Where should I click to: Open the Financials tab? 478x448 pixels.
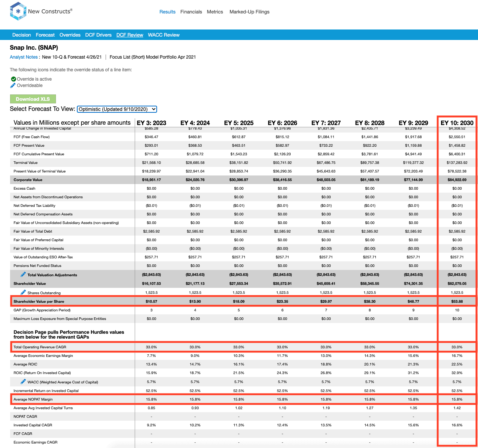(191, 12)
